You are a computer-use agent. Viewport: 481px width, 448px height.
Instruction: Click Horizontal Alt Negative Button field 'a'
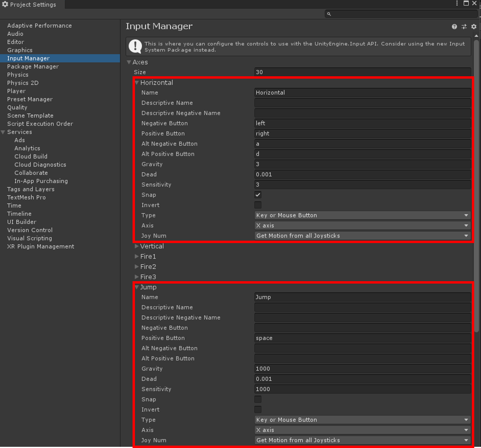[x=363, y=144]
